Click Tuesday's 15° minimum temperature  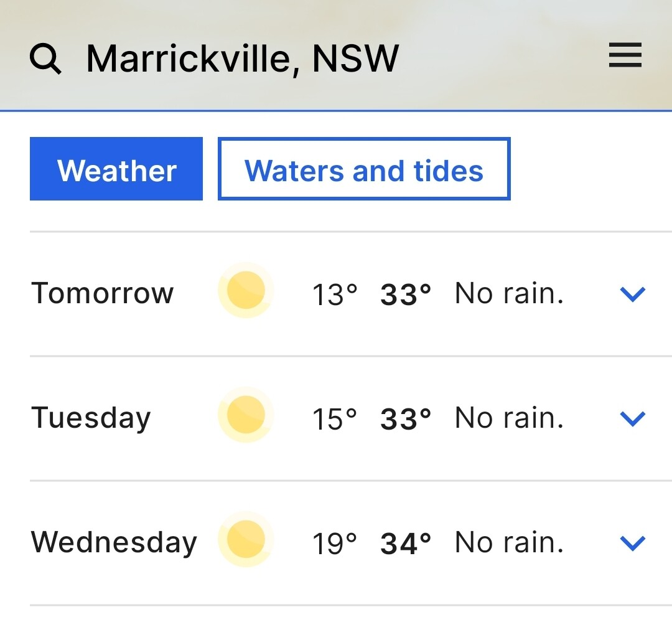(x=335, y=419)
